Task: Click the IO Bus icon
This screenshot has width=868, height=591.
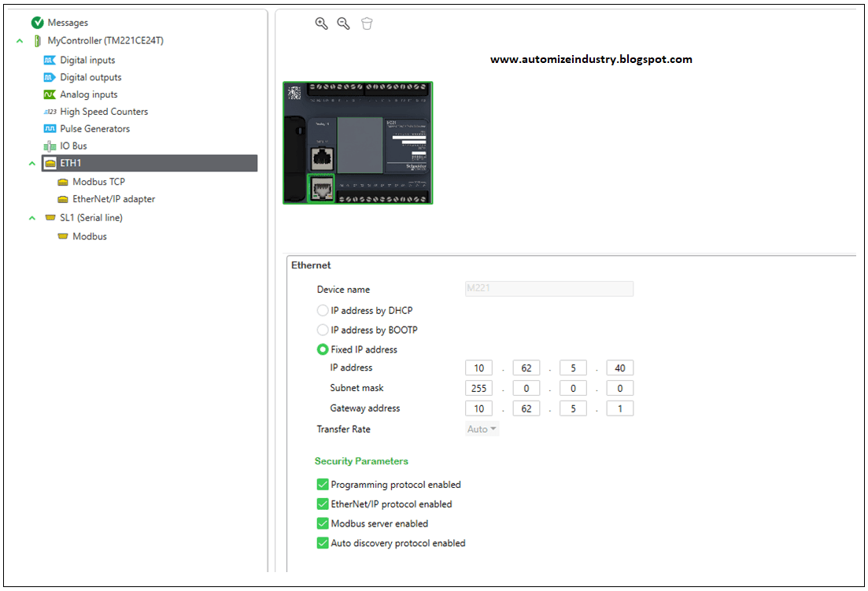Action: pyautogui.click(x=50, y=146)
